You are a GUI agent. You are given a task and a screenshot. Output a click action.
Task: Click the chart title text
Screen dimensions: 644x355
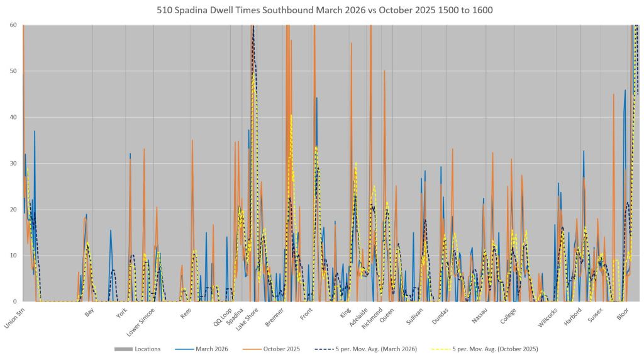pos(322,10)
